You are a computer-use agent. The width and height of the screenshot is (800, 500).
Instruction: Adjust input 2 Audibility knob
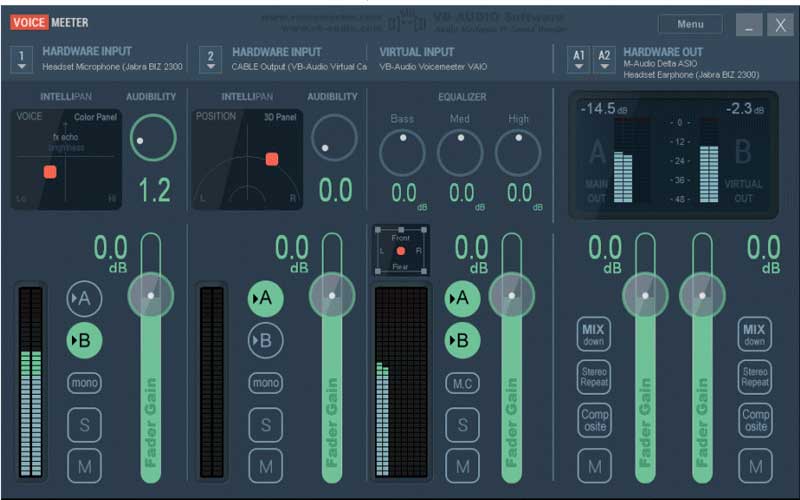click(334, 138)
